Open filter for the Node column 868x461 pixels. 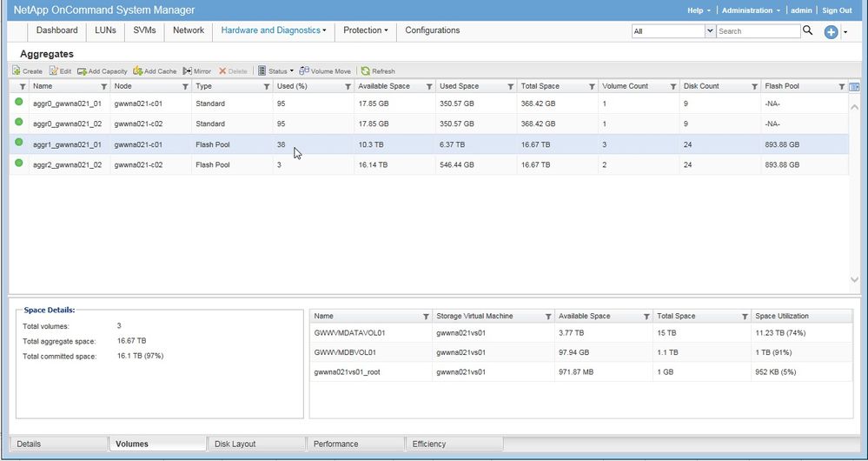pyautogui.click(x=185, y=87)
